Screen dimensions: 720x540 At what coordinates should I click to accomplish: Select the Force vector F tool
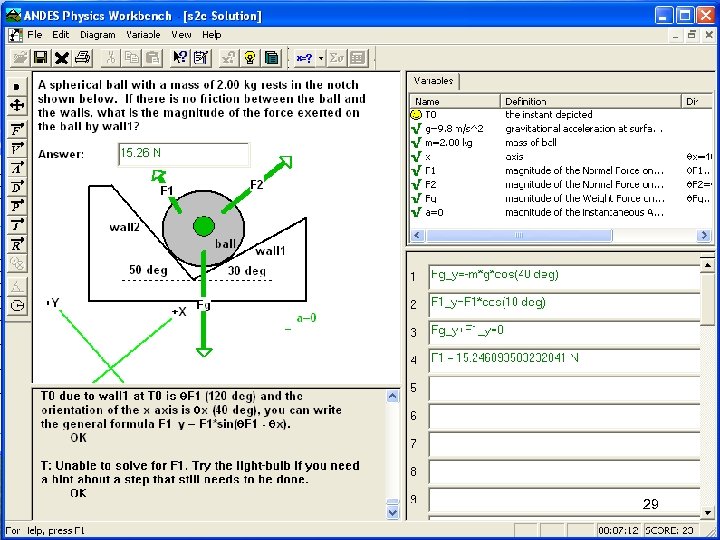tap(17, 130)
